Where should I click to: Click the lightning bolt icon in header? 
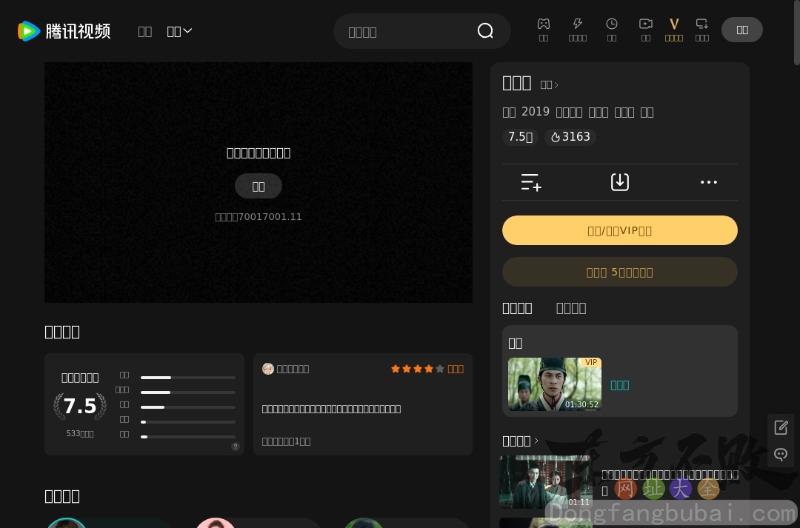[x=577, y=24]
